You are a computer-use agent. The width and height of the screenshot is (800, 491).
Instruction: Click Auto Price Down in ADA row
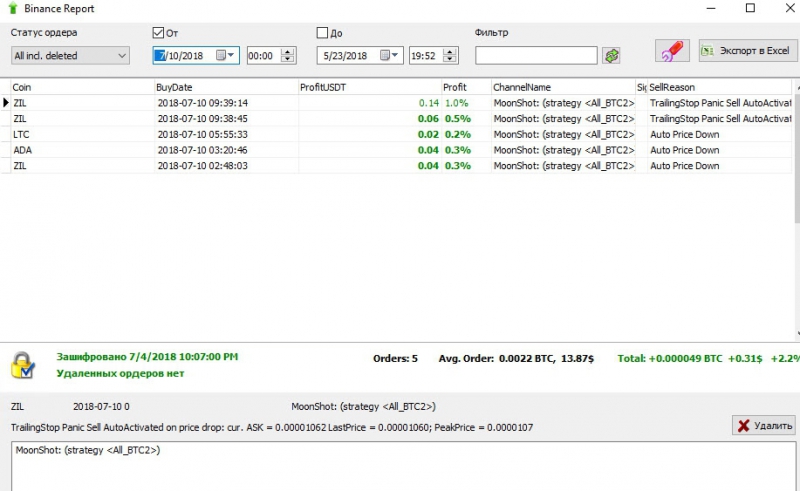pos(685,150)
